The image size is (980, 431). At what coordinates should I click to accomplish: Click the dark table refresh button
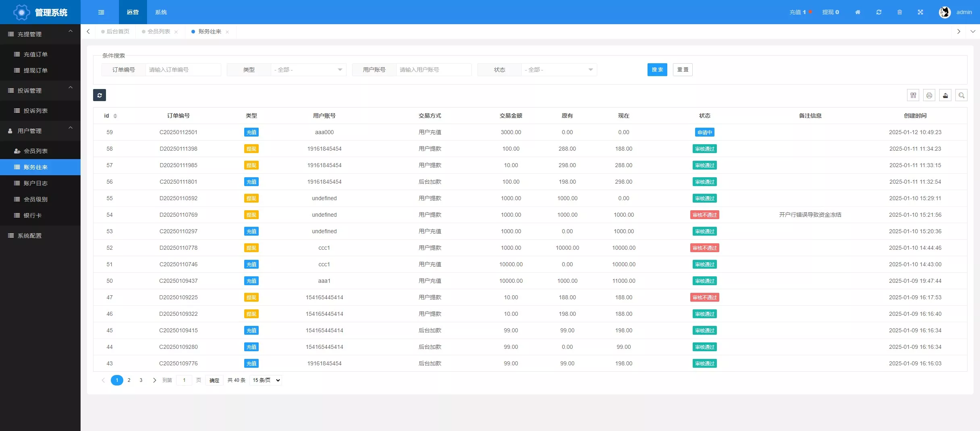tap(100, 95)
